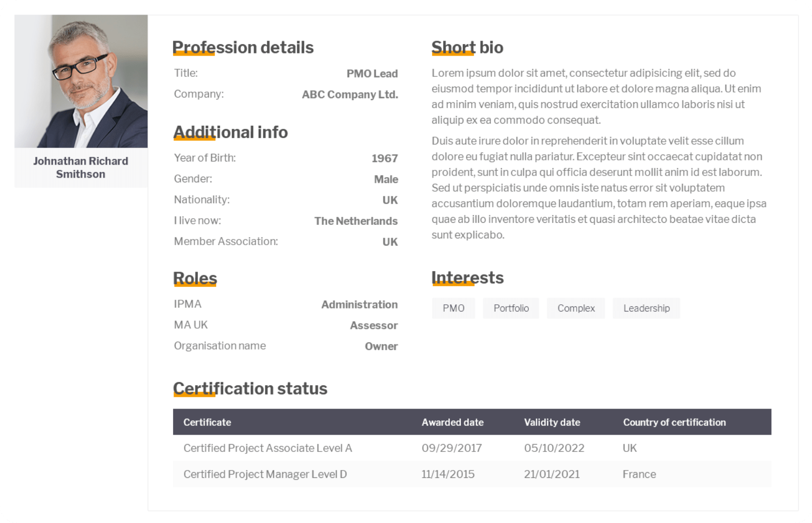Click birth year 1967
The height and width of the screenshot is (523, 812).
coord(384,158)
